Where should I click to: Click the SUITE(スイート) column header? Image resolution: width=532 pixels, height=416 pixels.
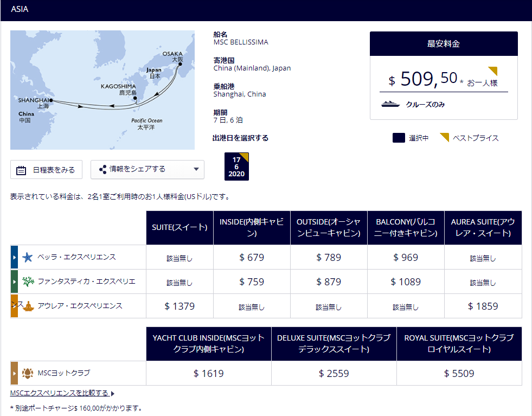[x=180, y=228]
